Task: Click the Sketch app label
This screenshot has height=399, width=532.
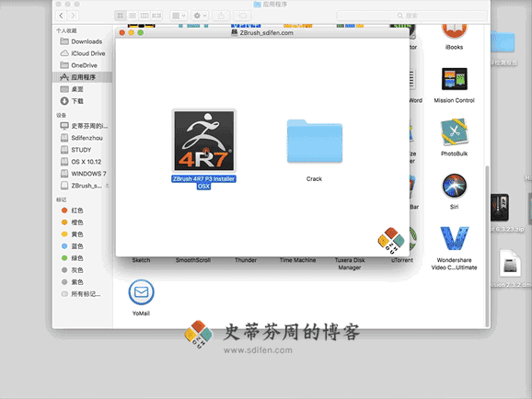Action: [x=141, y=260]
